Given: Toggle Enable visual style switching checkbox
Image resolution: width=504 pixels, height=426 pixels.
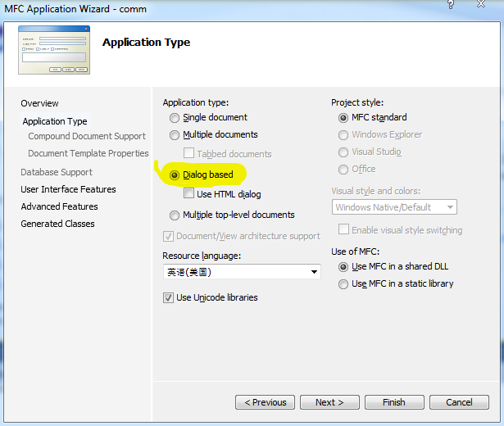Looking at the screenshot, I should 343,229.
